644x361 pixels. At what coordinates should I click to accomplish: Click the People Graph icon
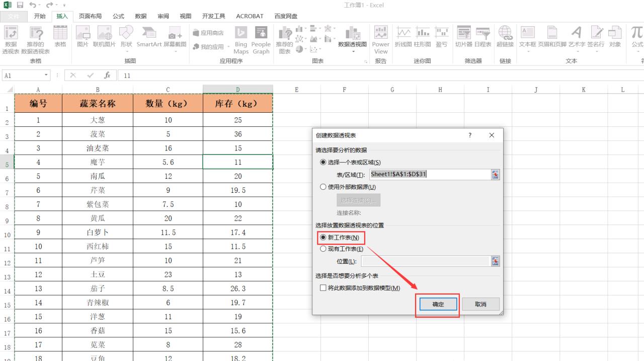tap(261, 39)
